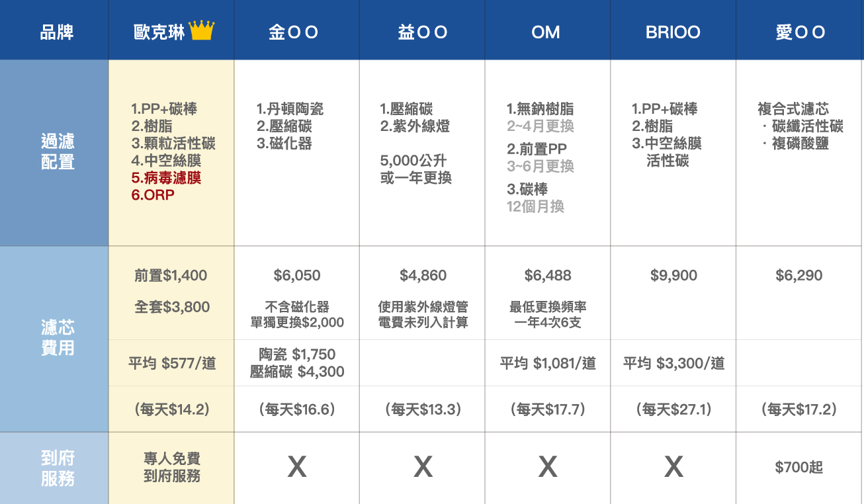Viewport: 864px width, 504px height.
Task: Click the (每天$13.3) daily cost
Action: click(423, 409)
